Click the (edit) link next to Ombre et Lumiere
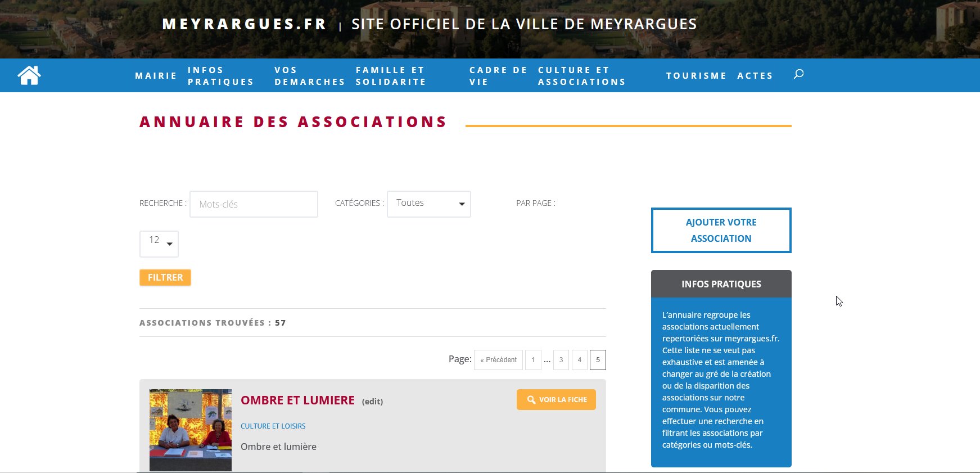The image size is (980, 473). click(372, 402)
